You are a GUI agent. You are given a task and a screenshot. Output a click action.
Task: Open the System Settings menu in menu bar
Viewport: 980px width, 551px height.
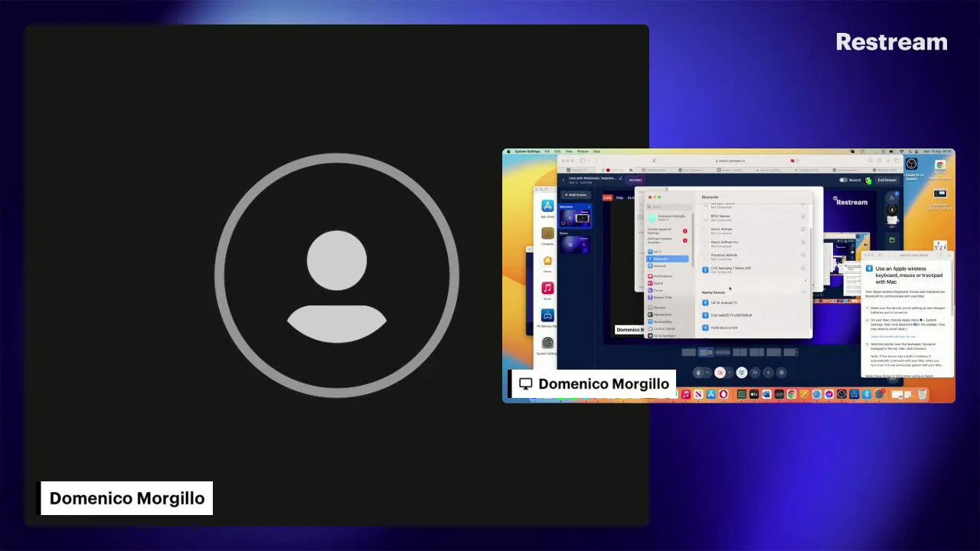[x=528, y=152]
